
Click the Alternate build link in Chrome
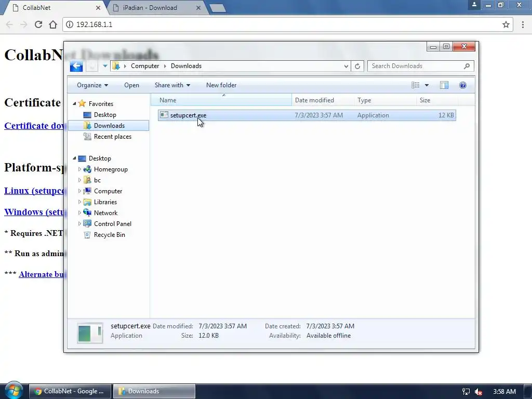tap(41, 274)
